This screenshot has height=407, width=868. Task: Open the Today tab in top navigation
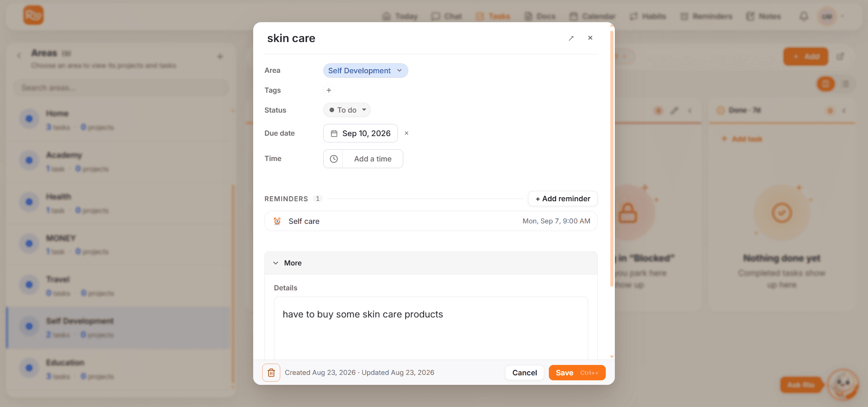400,16
